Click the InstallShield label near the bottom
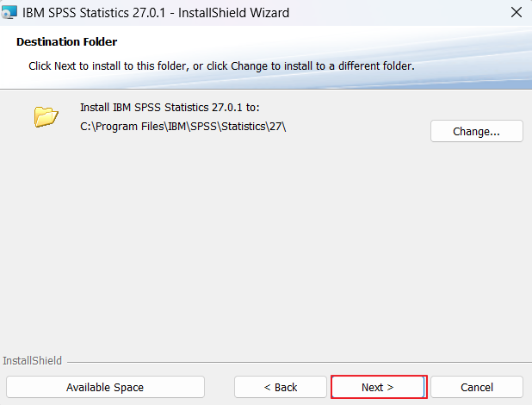The width and height of the screenshot is (532, 405). coord(33,360)
